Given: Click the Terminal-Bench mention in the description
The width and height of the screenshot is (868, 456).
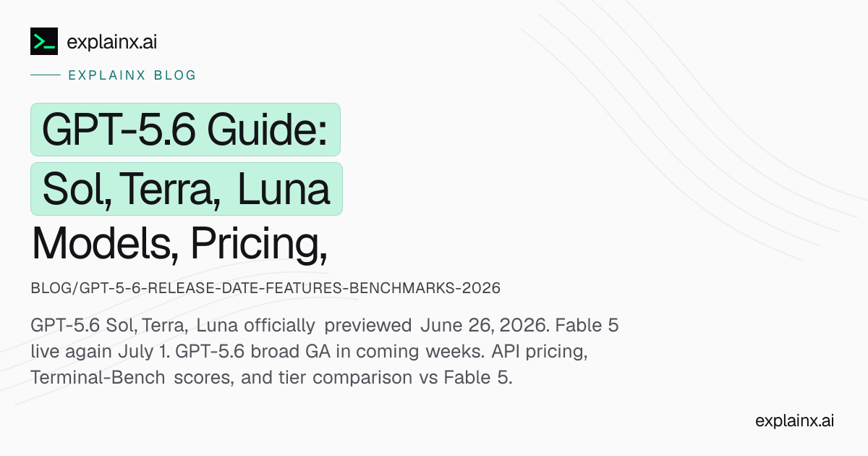Looking at the screenshot, I should click(x=98, y=379).
